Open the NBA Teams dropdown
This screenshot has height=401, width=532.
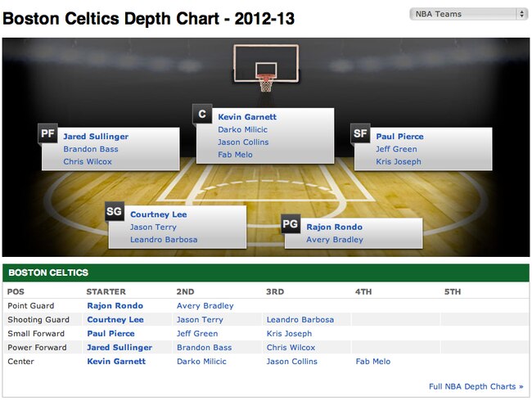468,14
